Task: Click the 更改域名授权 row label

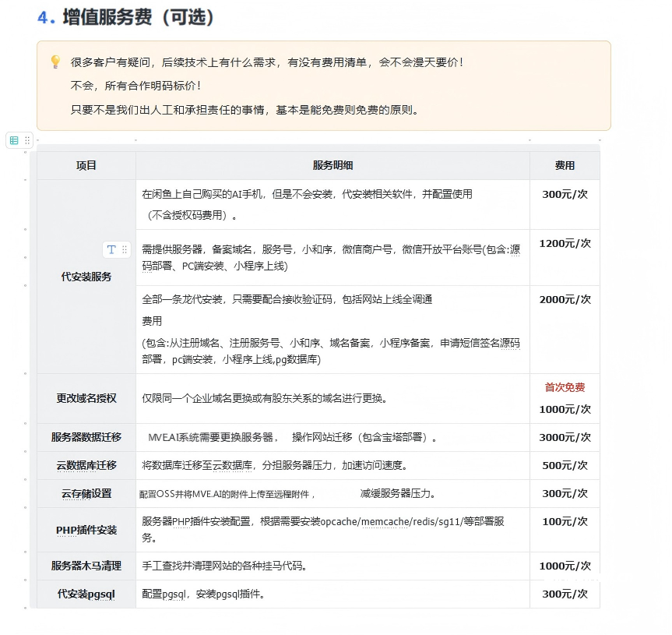Action: (86, 398)
